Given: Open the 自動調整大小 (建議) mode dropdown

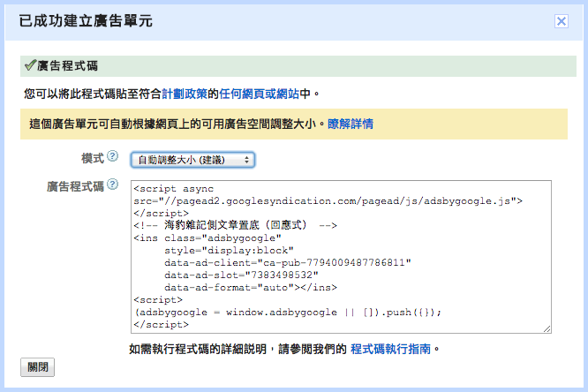Looking at the screenshot, I should [192, 160].
